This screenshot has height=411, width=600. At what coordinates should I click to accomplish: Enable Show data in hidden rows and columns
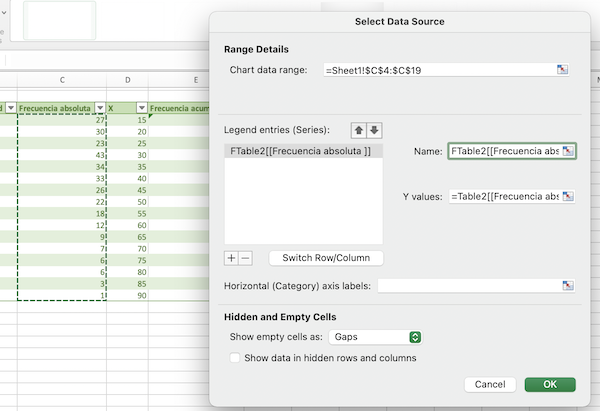click(235, 357)
